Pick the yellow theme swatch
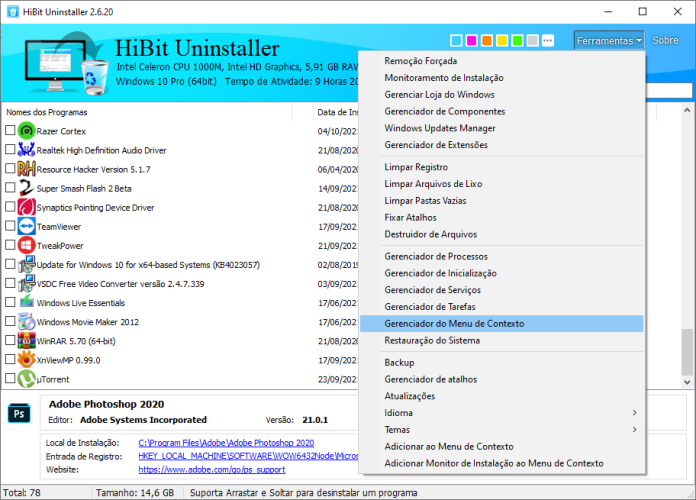Screen dimensions: 696x500 [x=502, y=40]
